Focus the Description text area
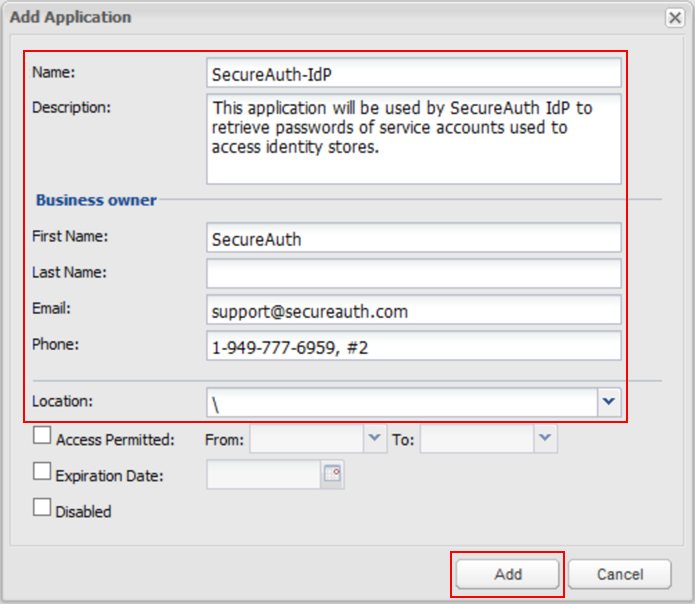 (x=413, y=139)
